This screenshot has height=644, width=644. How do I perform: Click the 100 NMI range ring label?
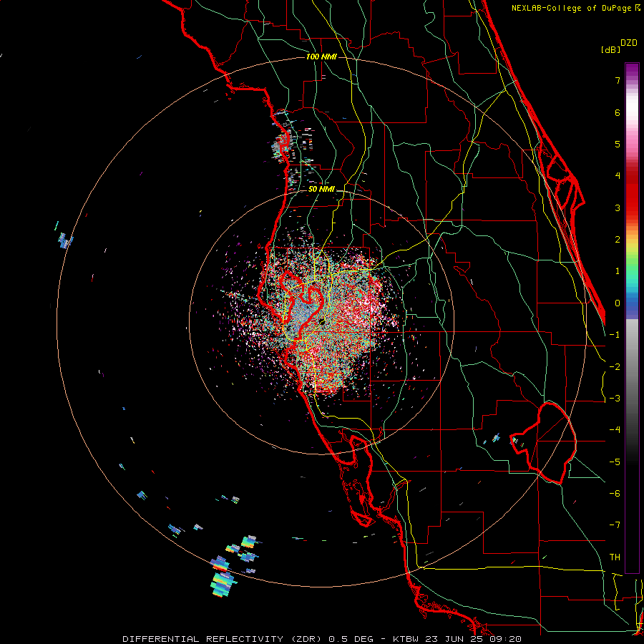coord(321,57)
